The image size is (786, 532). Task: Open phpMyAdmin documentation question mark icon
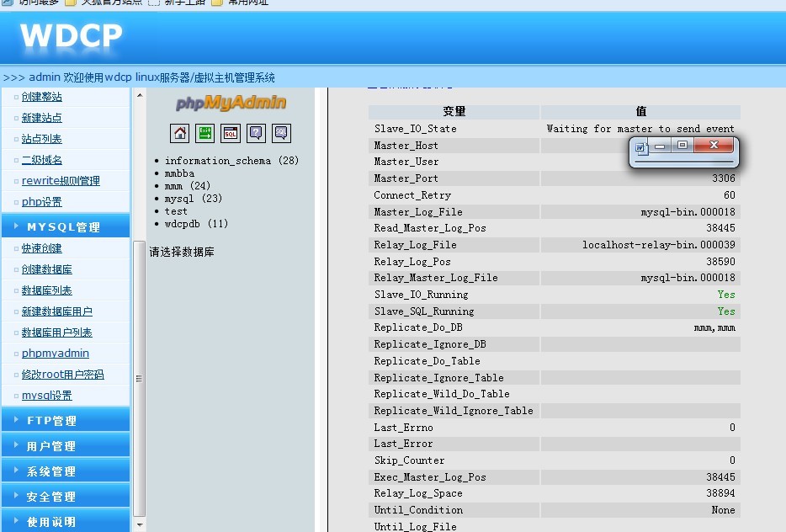click(256, 133)
